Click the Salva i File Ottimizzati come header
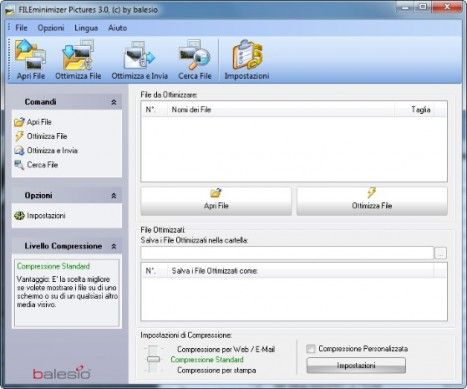467x389 pixels. tap(300, 271)
